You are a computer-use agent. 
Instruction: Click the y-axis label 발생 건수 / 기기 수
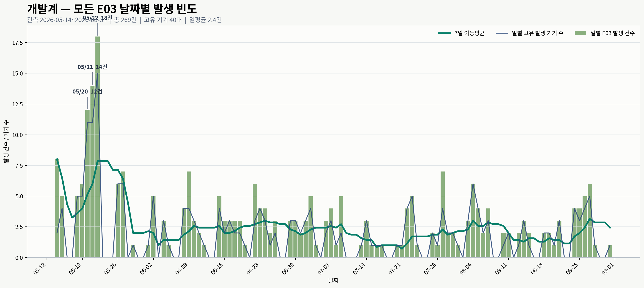coord(6,142)
